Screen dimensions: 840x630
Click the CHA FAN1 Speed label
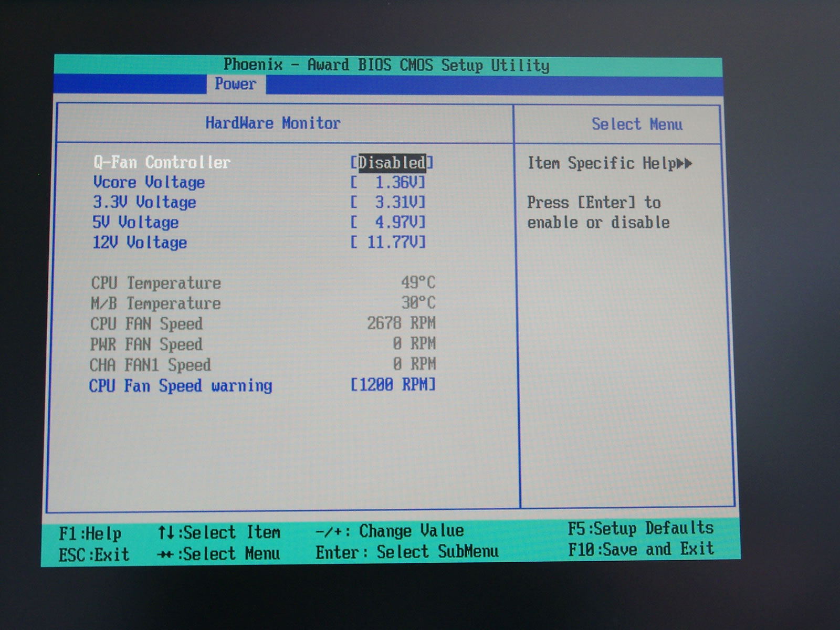[150, 365]
